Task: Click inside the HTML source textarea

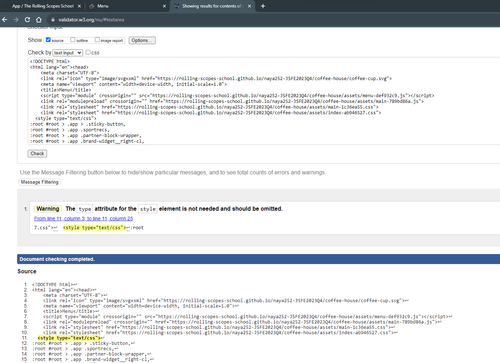Action: (x=264, y=101)
